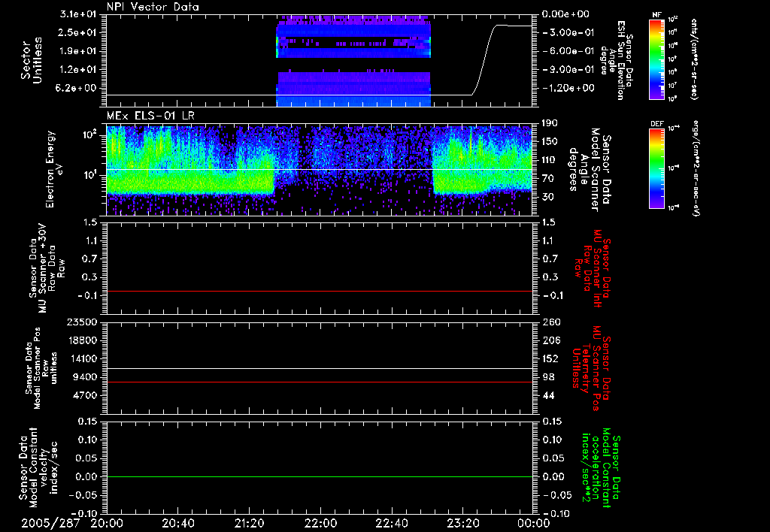Click the '14100' scanner position tick value
770x532 pixels.
[x=81, y=358]
